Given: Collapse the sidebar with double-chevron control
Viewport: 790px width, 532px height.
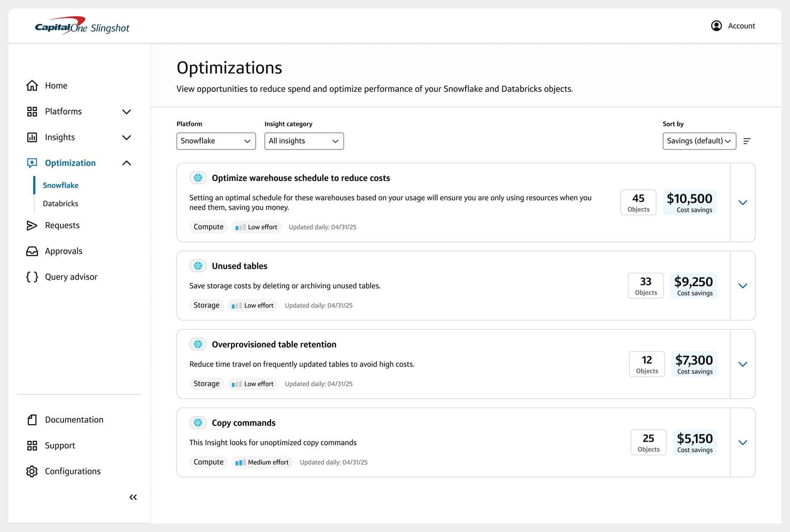Looking at the screenshot, I should 133,497.
